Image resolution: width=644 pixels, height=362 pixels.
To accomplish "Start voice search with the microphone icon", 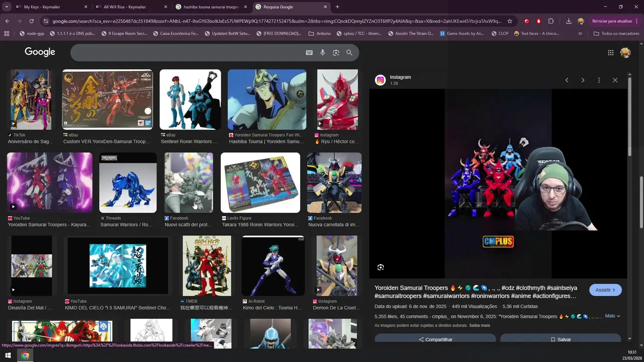I will pyautogui.click(x=323, y=52).
